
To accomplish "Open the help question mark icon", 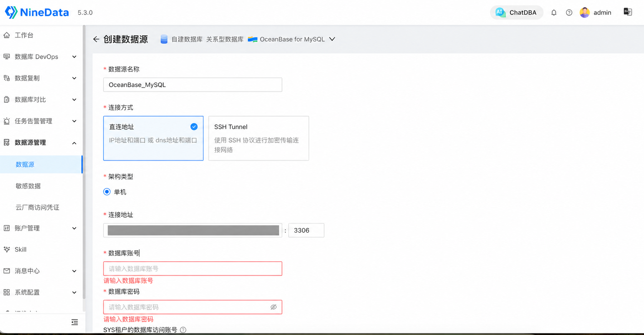I will [x=569, y=13].
